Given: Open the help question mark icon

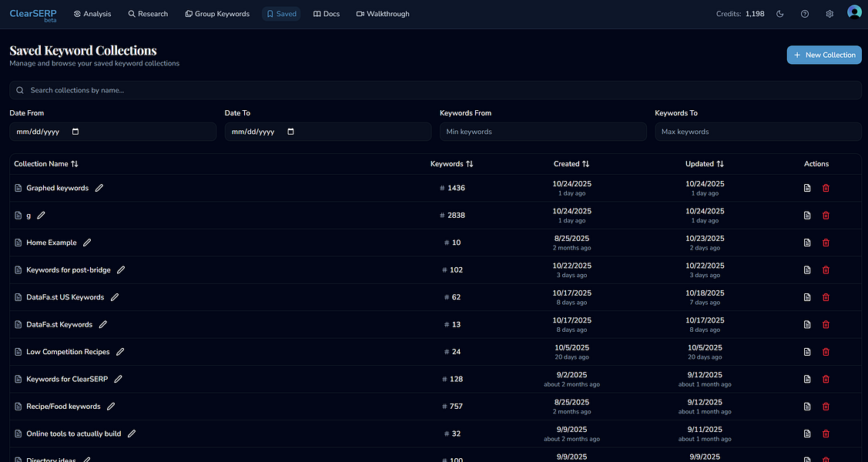Looking at the screenshot, I should pyautogui.click(x=805, y=14).
